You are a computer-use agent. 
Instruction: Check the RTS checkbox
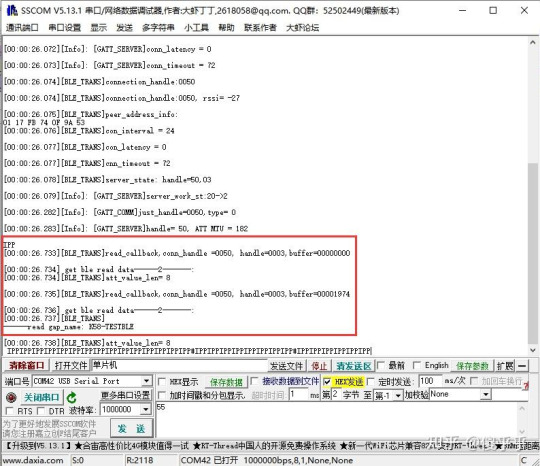[10, 411]
